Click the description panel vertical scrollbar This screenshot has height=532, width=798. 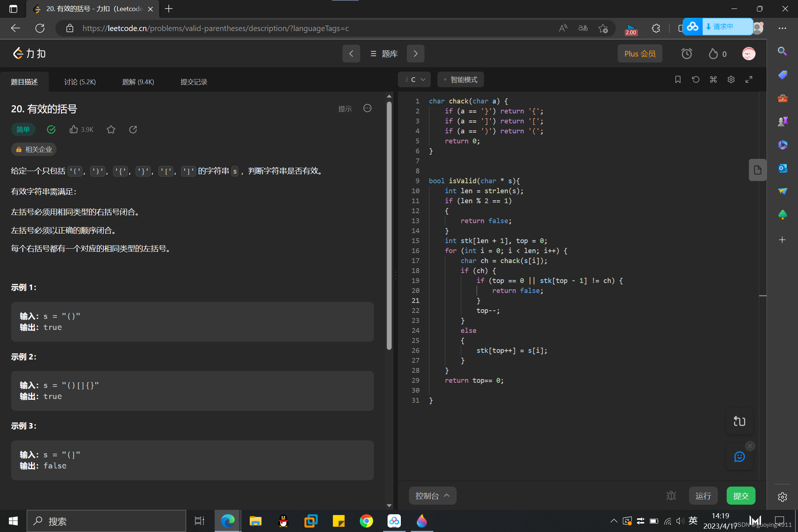pos(389,225)
